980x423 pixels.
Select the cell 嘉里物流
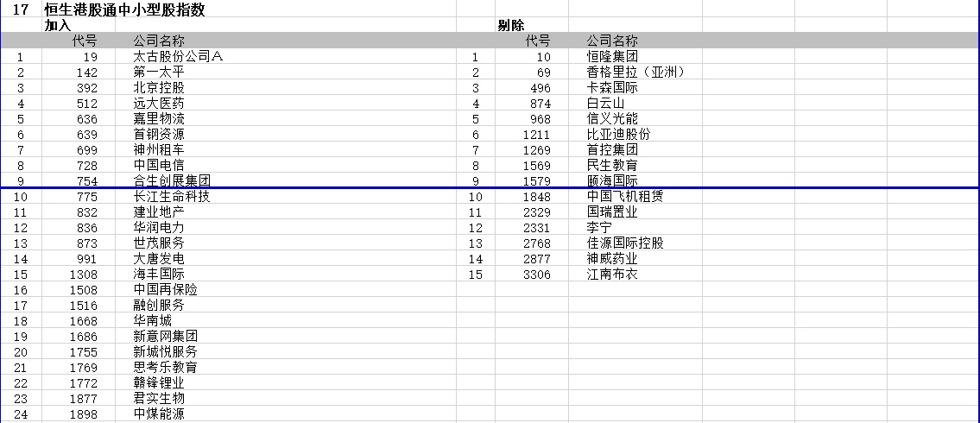point(159,119)
